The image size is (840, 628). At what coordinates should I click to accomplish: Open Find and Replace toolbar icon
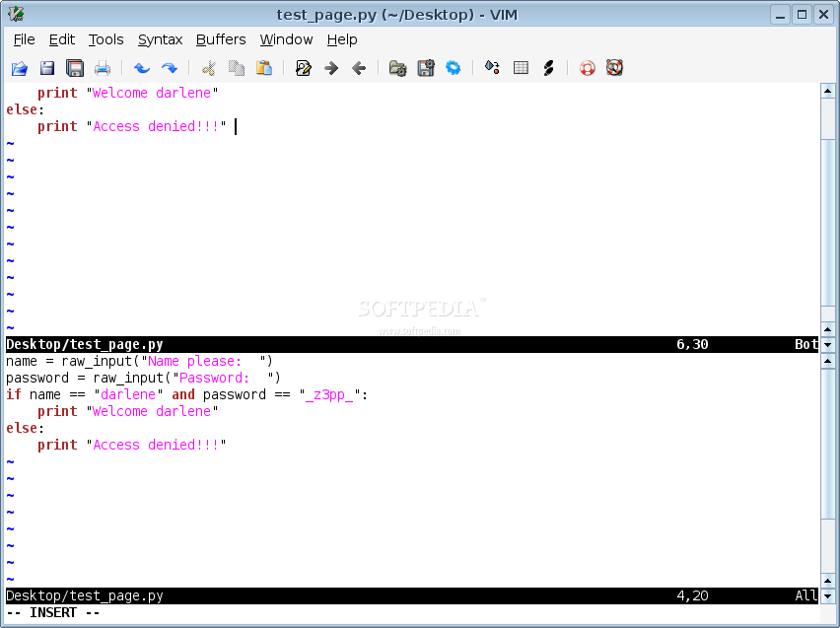click(304, 68)
